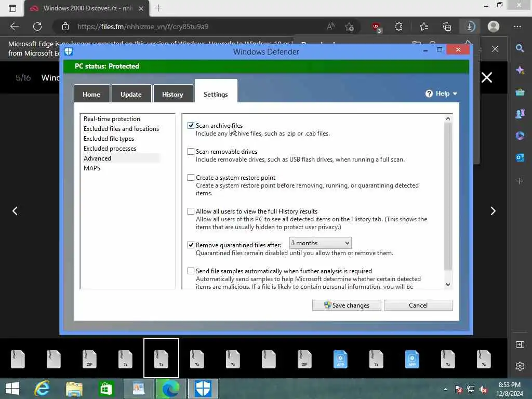Open the 3 months dropdown
This screenshot has height=399, width=532.
pyautogui.click(x=320, y=243)
